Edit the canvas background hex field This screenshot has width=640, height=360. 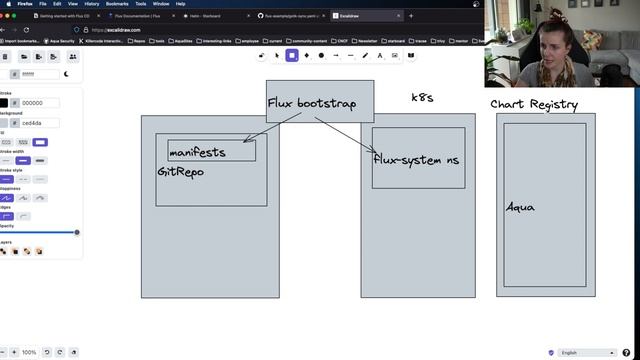40,74
